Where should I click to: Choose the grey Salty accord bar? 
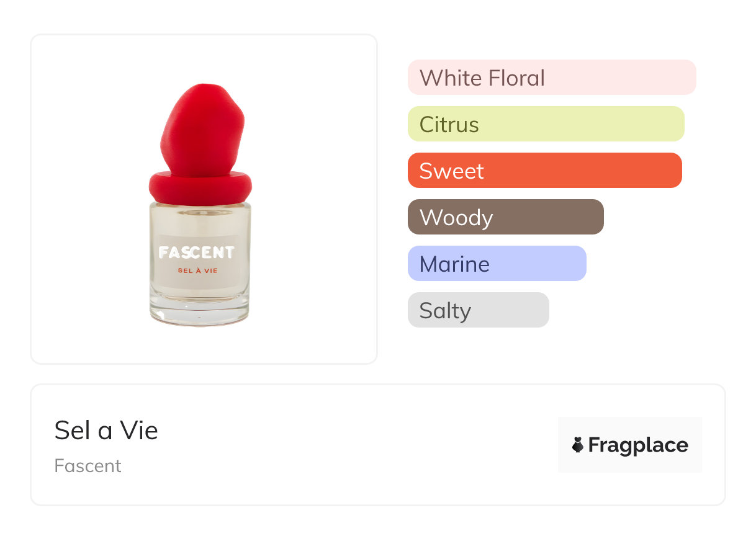[478, 310]
